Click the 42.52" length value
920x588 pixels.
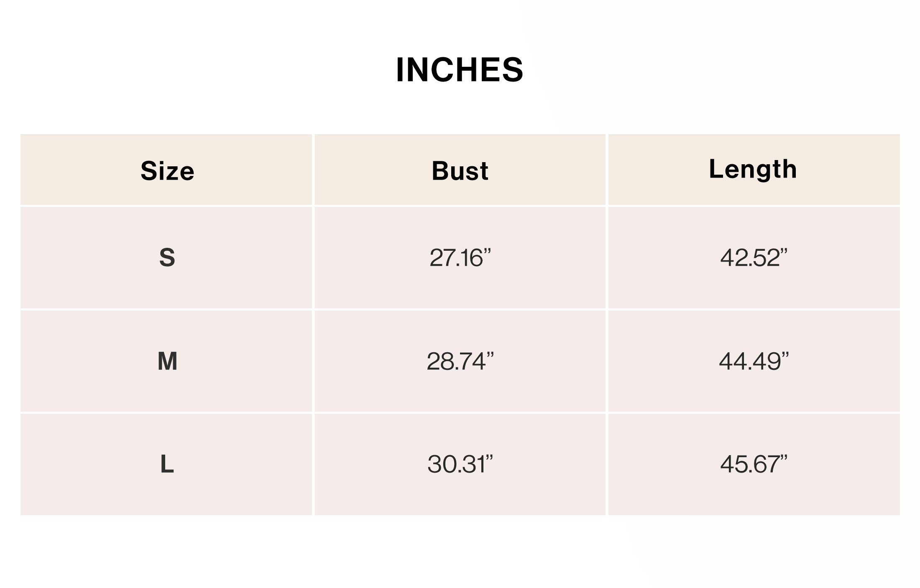[754, 257]
